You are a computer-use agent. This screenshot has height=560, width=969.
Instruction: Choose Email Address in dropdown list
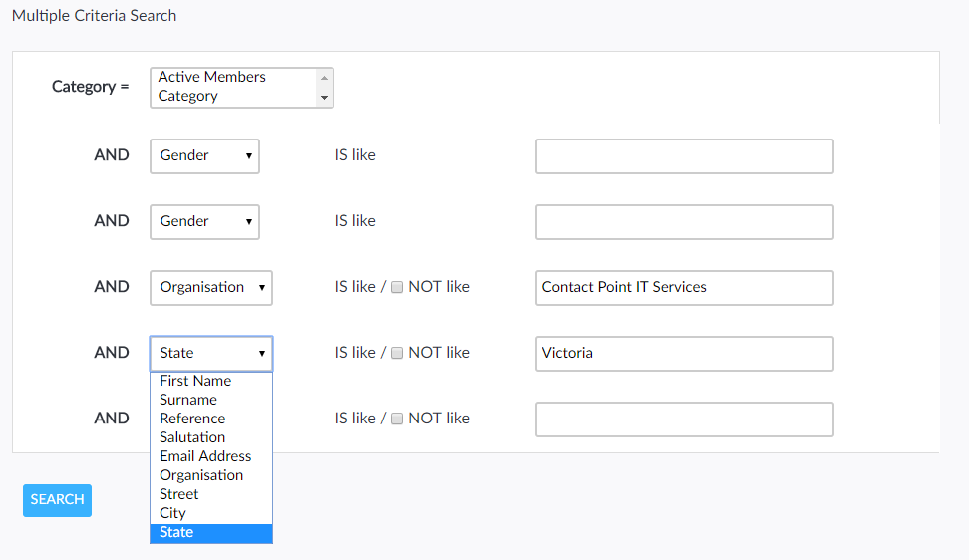click(205, 456)
